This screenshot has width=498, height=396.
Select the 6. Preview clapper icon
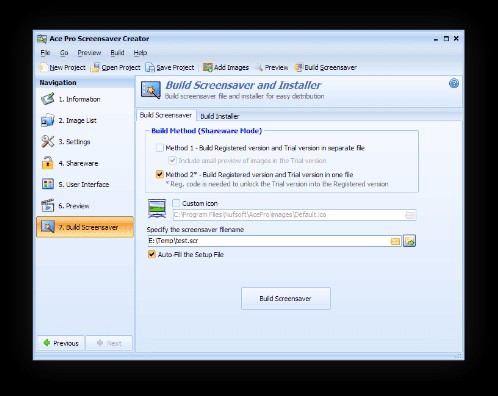pos(48,206)
